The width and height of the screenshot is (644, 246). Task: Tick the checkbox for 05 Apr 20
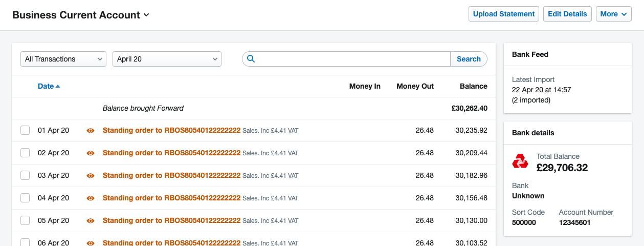pos(25,220)
